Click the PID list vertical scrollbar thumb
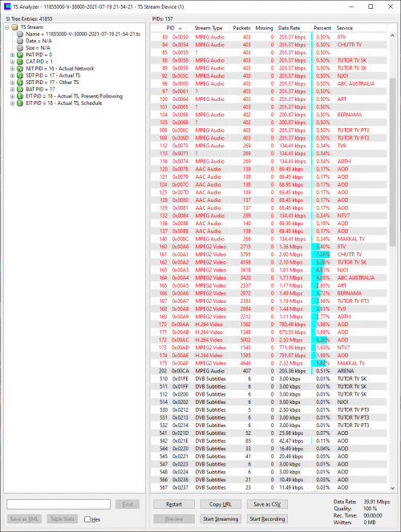Image resolution: width=401 pixels, height=532 pixels. point(392,162)
